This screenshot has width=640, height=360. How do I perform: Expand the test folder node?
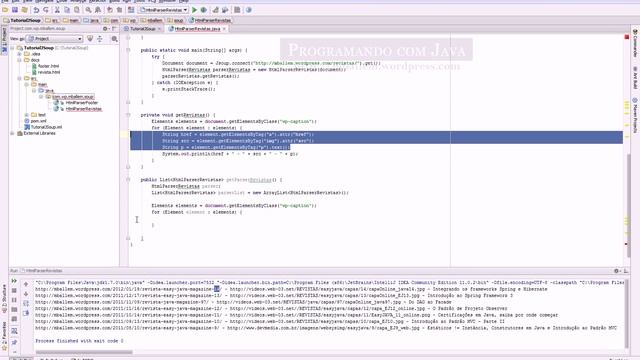27,115
